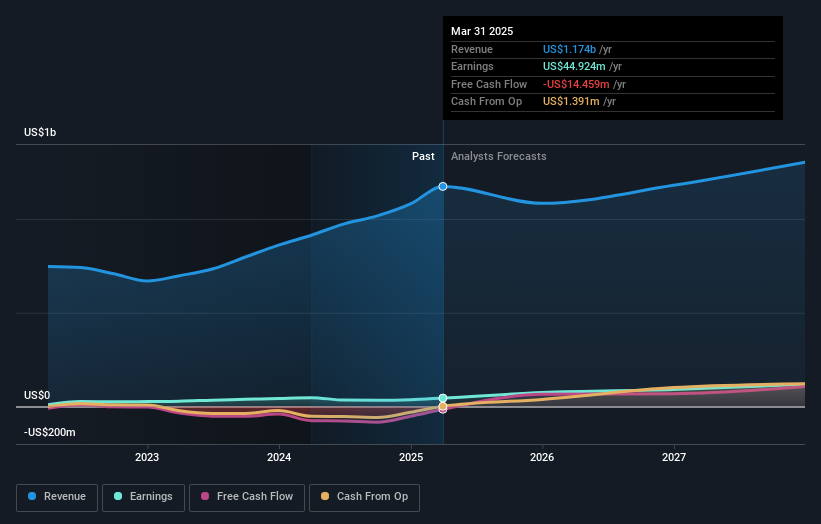The height and width of the screenshot is (524, 821).
Task: Click the teal Earnings legend dot
Action: tap(118, 496)
